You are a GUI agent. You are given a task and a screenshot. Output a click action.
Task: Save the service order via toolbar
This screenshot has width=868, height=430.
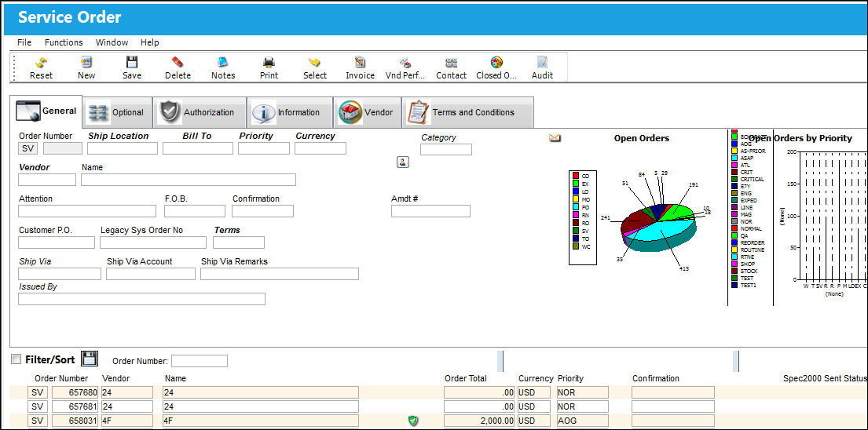(x=132, y=63)
